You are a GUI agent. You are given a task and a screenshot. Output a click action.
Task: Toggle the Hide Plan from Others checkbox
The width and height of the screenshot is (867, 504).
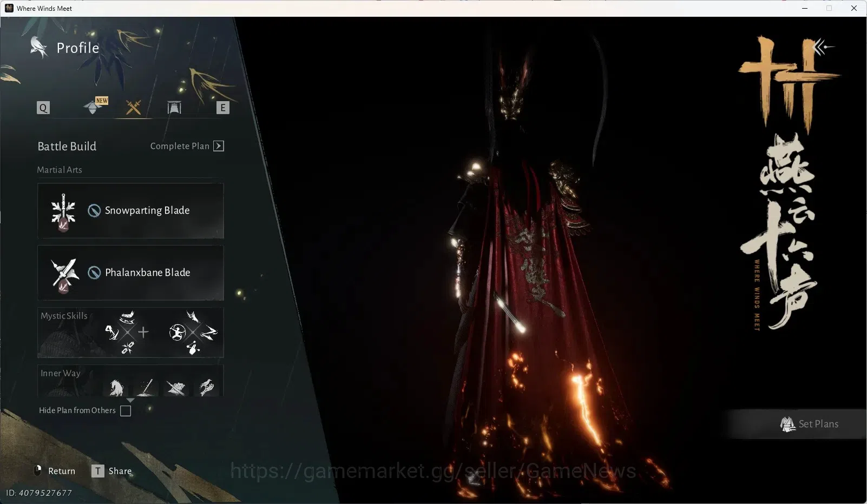click(x=126, y=411)
